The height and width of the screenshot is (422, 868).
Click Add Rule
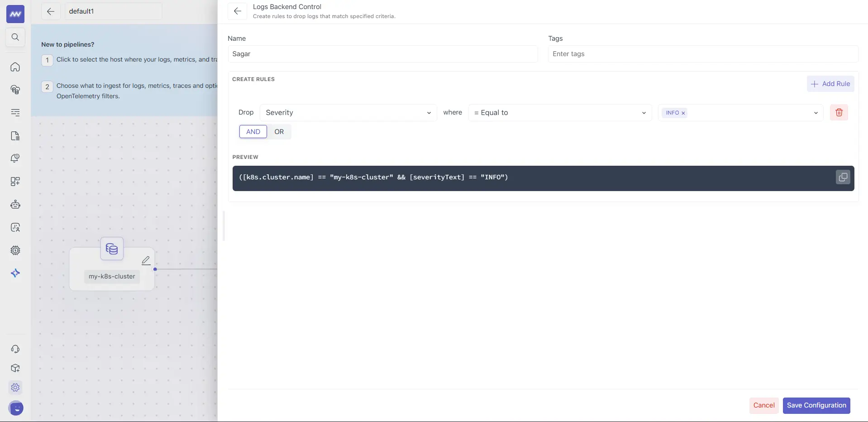[830, 84]
